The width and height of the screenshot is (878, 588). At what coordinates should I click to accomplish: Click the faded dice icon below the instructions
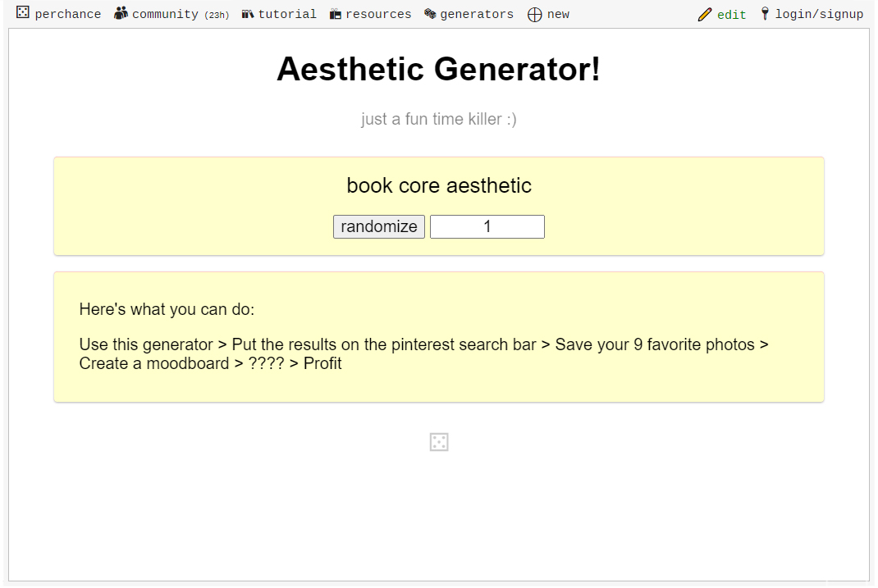[x=439, y=443]
